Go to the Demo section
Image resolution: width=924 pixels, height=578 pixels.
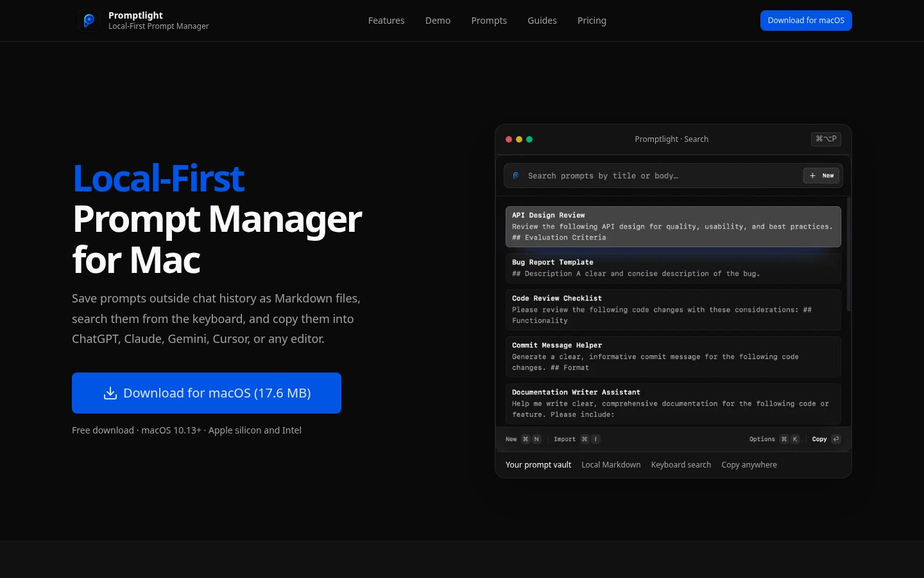pos(438,21)
